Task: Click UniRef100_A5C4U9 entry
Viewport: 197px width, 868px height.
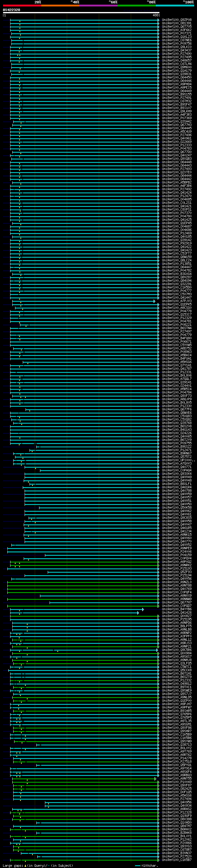Action: (177, 131)
